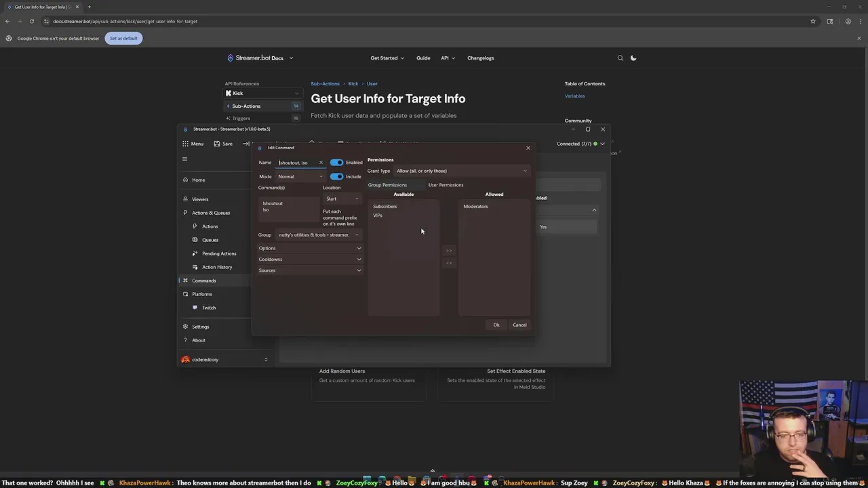Click Set as default browser button
The width and height of the screenshot is (868, 488).
click(x=123, y=38)
